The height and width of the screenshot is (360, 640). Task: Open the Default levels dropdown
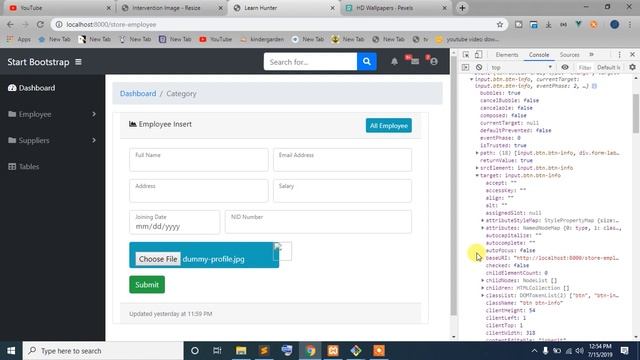point(609,67)
